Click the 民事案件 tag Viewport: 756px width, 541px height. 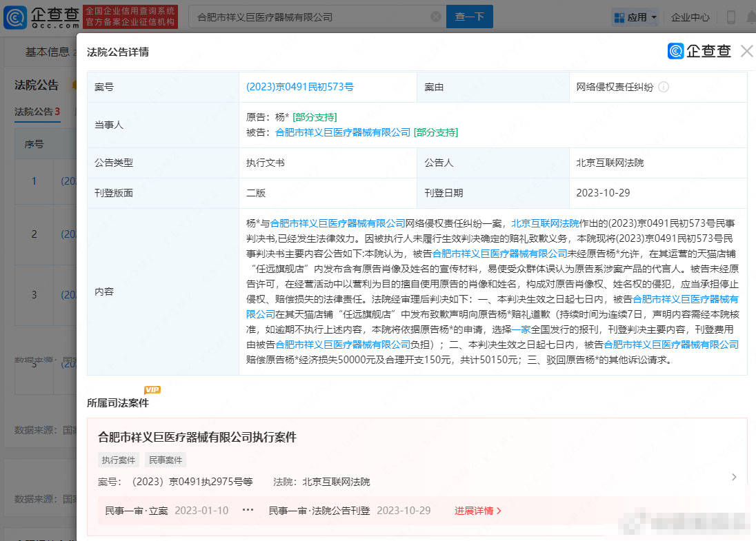coord(166,460)
